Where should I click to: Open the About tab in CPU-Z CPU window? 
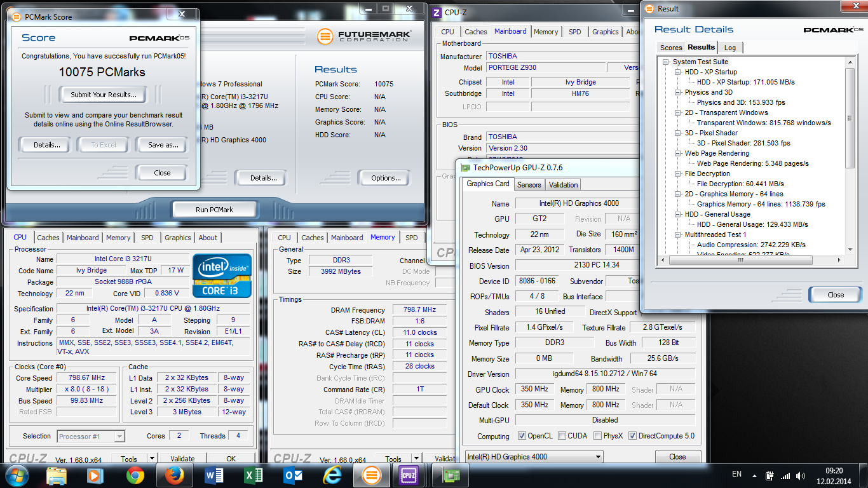tap(208, 238)
